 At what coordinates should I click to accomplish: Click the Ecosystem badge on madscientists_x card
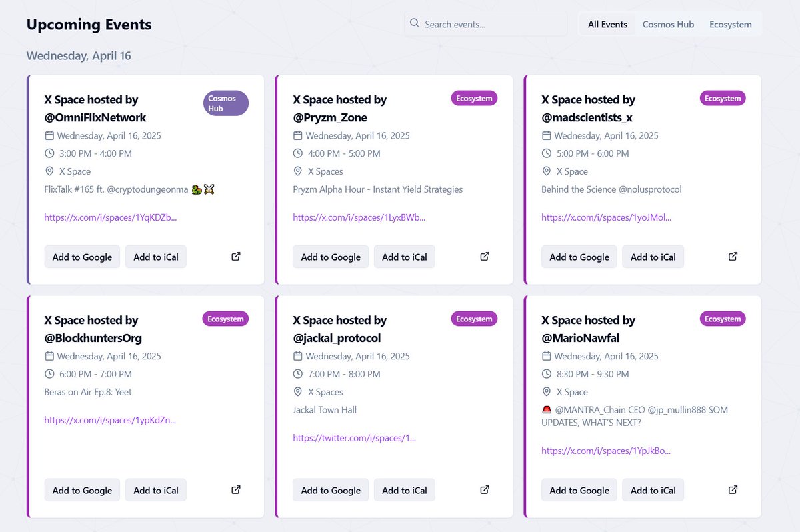723,99
